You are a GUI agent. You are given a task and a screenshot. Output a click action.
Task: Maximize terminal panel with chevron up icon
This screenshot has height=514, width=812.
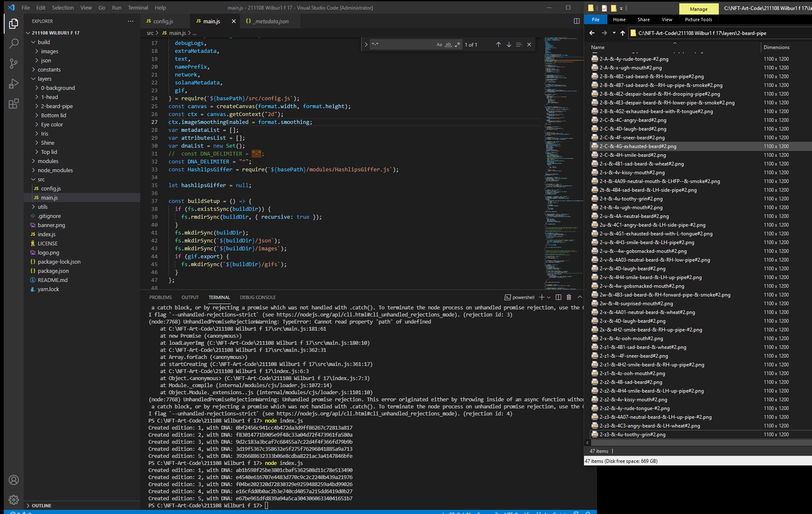coord(579,297)
